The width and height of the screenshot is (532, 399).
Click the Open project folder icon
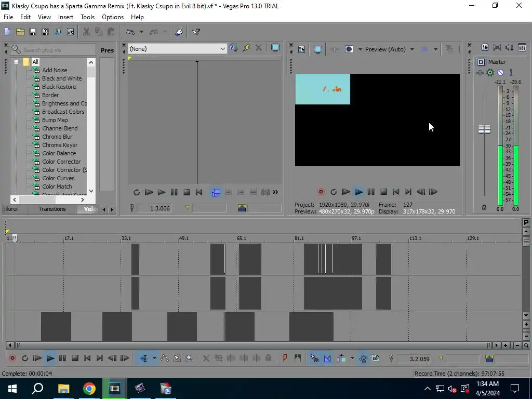pyautogui.click(x=20, y=32)
